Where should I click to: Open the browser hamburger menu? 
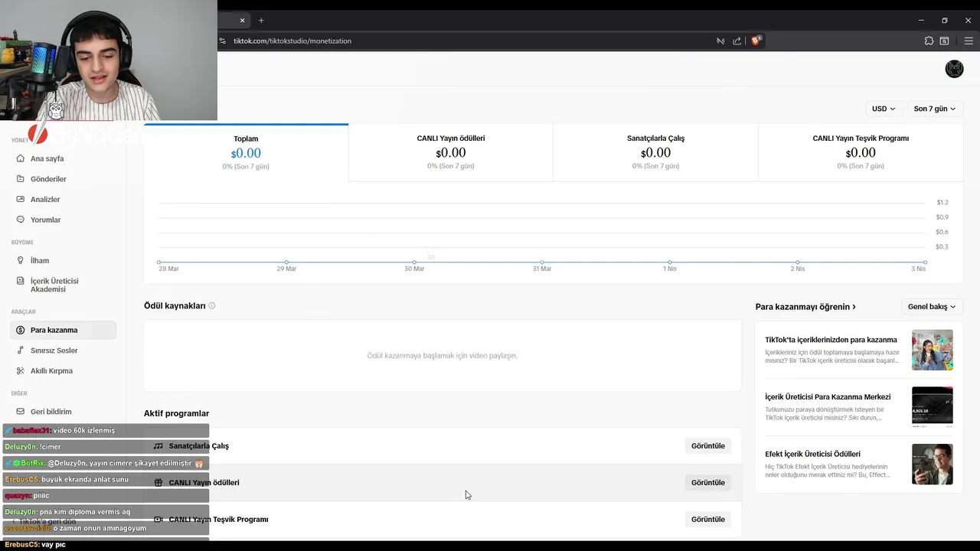point(969,41)
